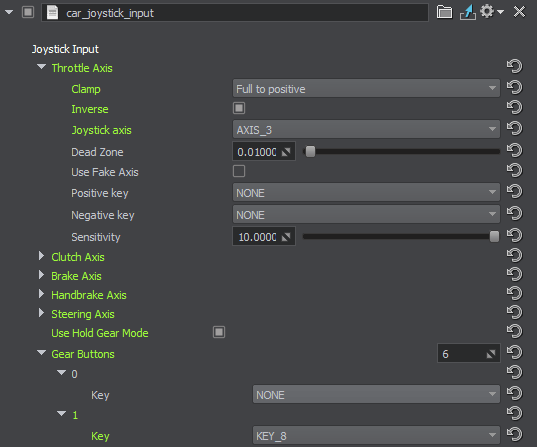Expand the Handbrake Axis tree item
The height and width of the screenshot is (447, 537).
click(41, 294)
